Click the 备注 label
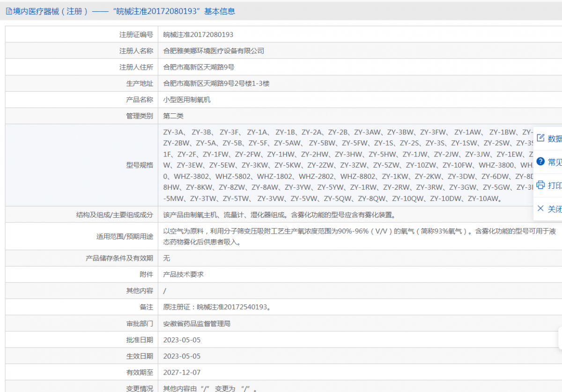The width and height of the screenshot is (562, 392). [146, 307]
